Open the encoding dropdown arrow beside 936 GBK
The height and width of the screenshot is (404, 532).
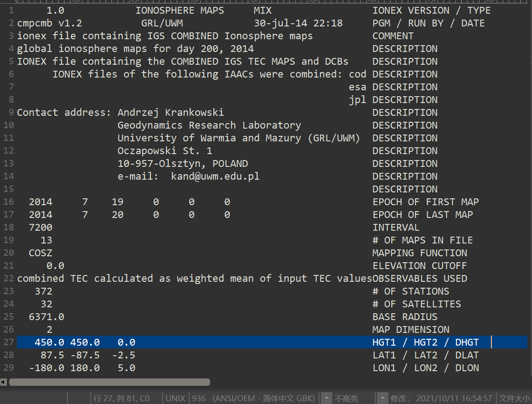[x=326, y=398]
